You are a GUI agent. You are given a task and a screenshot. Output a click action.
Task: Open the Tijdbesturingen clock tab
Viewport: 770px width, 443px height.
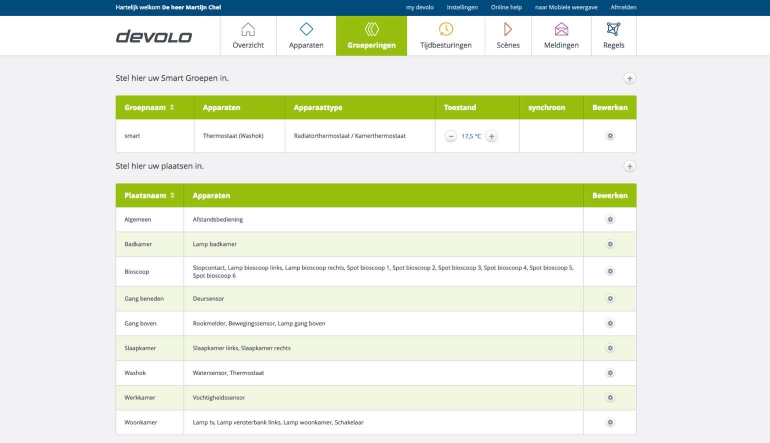(x=445, y=36)
